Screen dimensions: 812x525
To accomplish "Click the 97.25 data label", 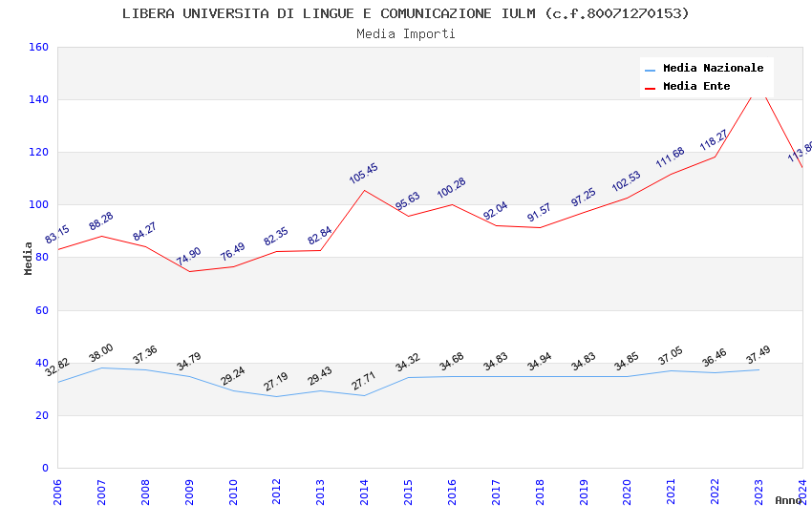I will [584, 197].
